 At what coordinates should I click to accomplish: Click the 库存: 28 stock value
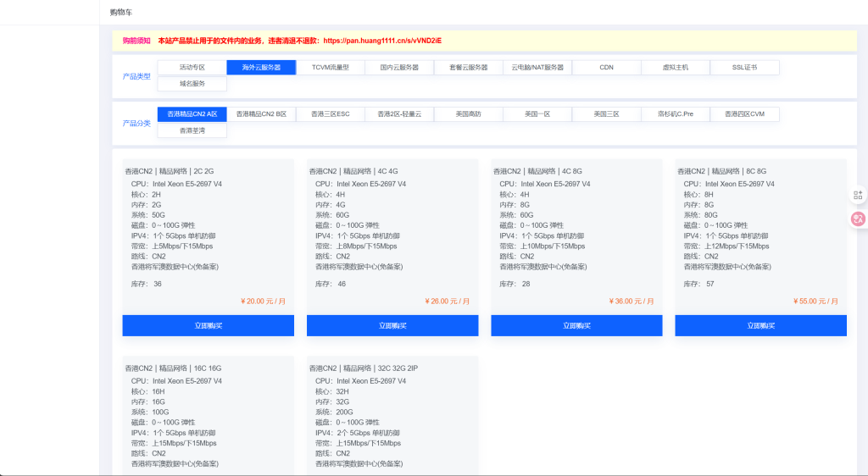(x=515, y=284)
